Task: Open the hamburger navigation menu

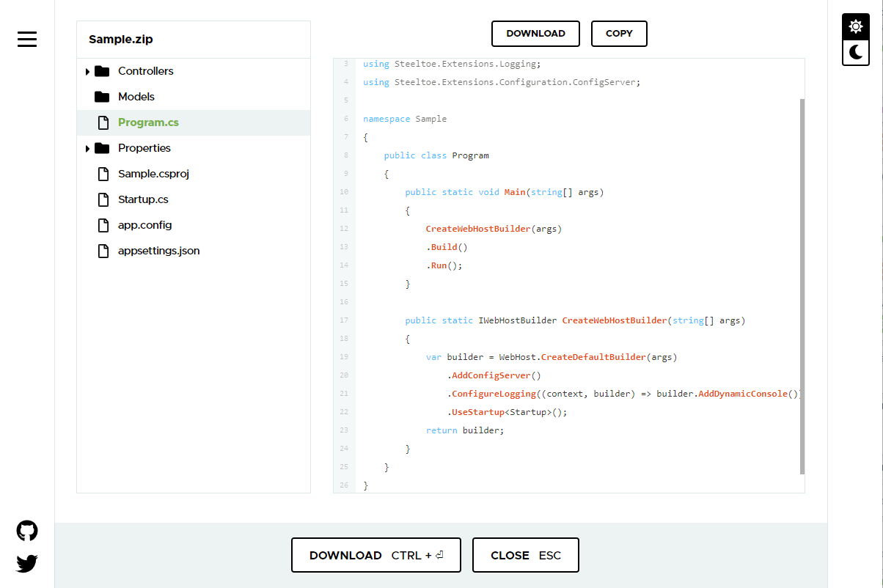Action: (x=27, y=40)
